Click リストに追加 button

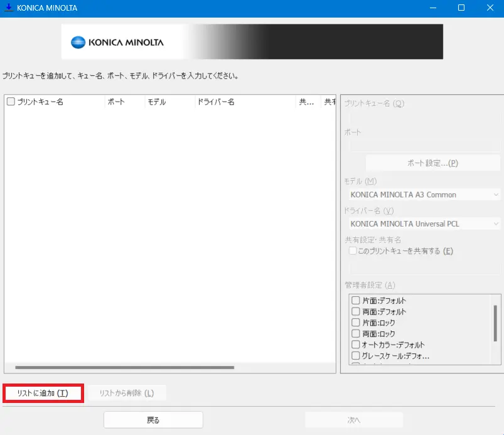(43, 394)
